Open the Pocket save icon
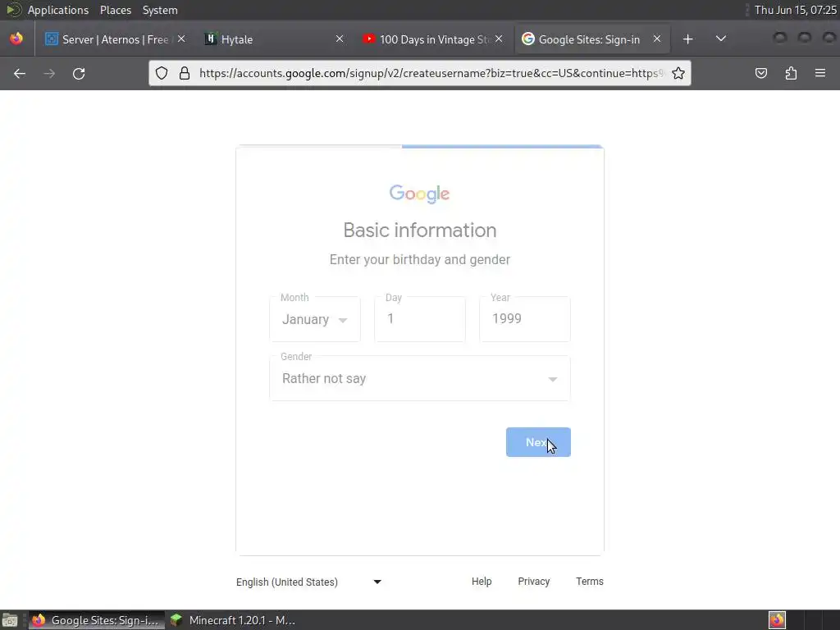The width and height of the screenshot is (840, 630). pyautogui.click(x=760, y=73)
